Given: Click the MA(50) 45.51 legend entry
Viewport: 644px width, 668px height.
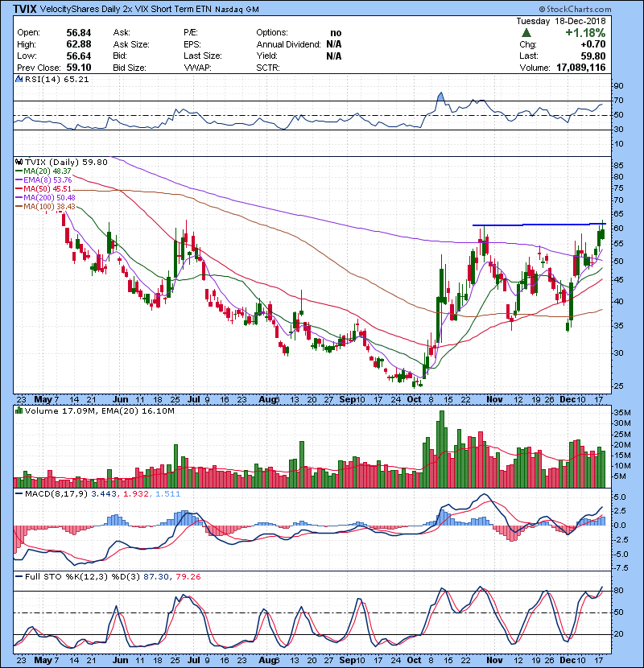Looking at the screenshot, I should coord(43,188).
